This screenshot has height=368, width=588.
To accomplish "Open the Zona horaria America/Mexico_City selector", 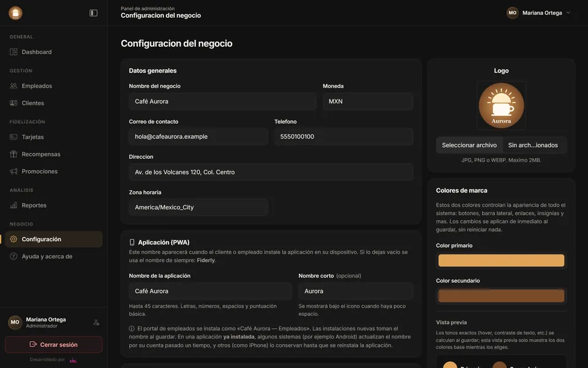I will click(x=198, y=207).
